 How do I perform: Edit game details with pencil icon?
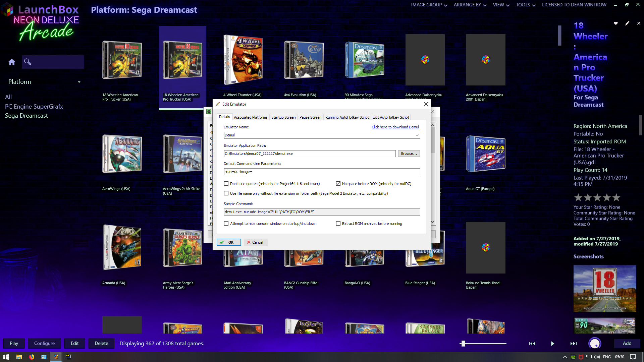click(627, 23)
